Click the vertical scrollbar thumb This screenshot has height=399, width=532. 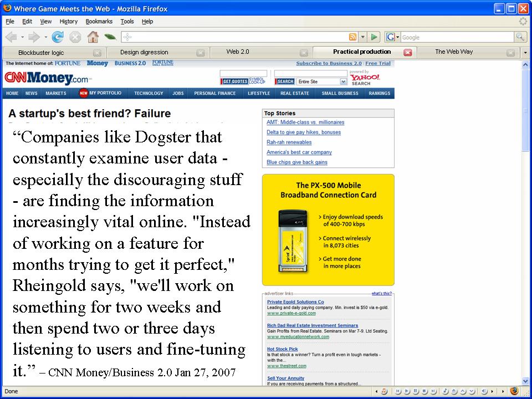(x=525, y=112)
